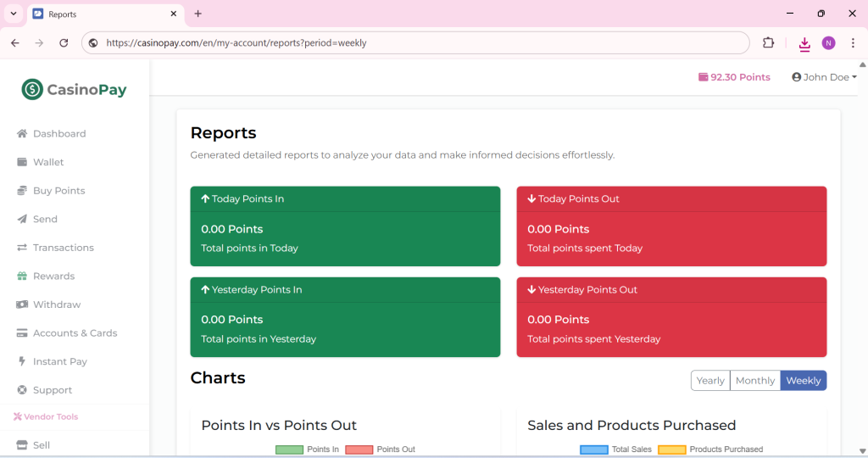Click the Buy Points coins icon
Image resolution: width=868 pixels, height=458 pixels.
22,191
